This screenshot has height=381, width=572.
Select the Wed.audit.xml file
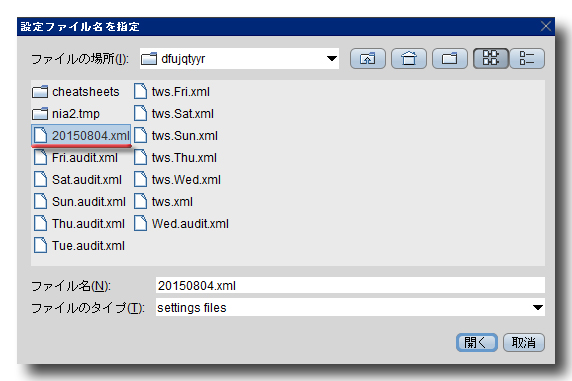pyautogui.click(x=181, y=223)
